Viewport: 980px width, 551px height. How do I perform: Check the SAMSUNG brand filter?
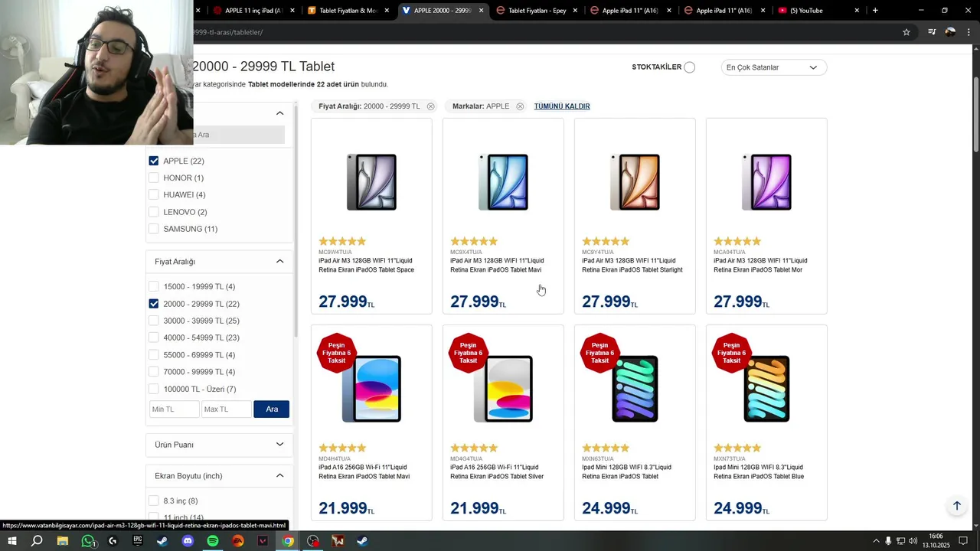click(x=154, y=229)
